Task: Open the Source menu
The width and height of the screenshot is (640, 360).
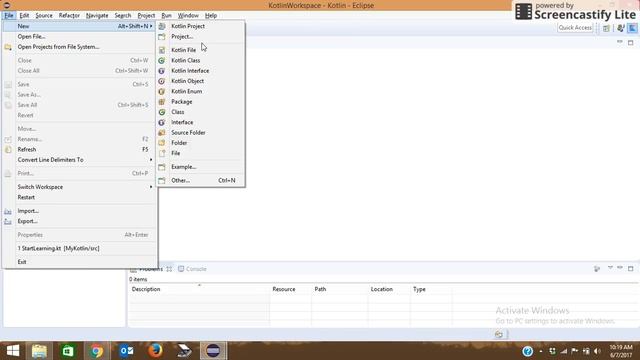Action: coord(44,16)
